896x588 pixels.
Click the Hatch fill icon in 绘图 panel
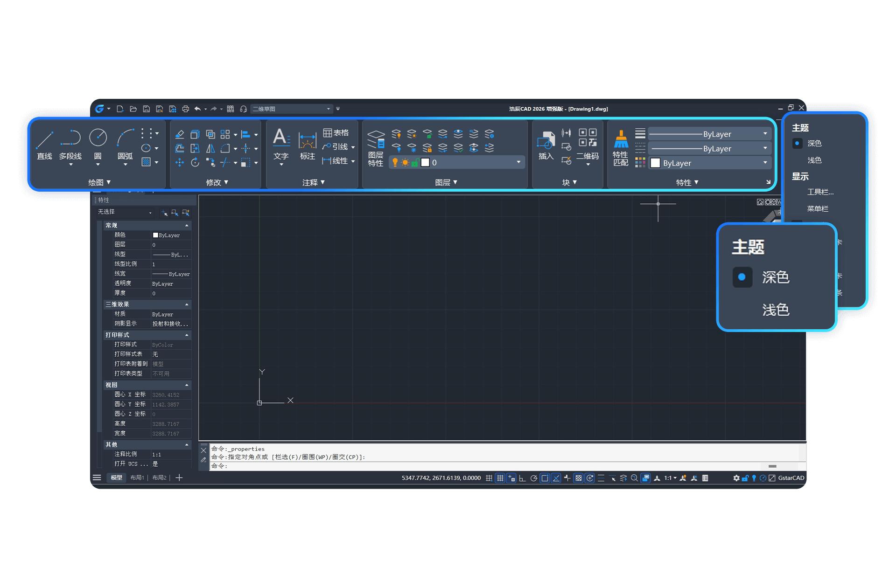pyautogui.click(x=147, y=162)
